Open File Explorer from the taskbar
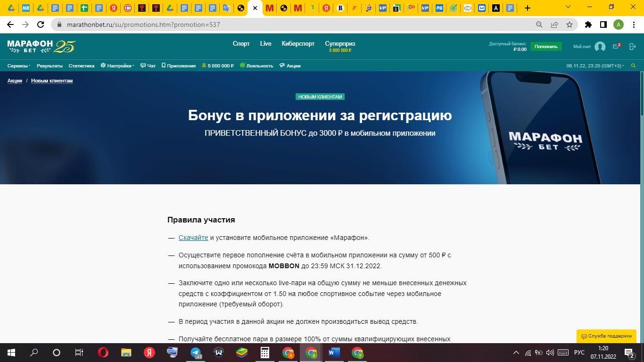 point(126,352)
